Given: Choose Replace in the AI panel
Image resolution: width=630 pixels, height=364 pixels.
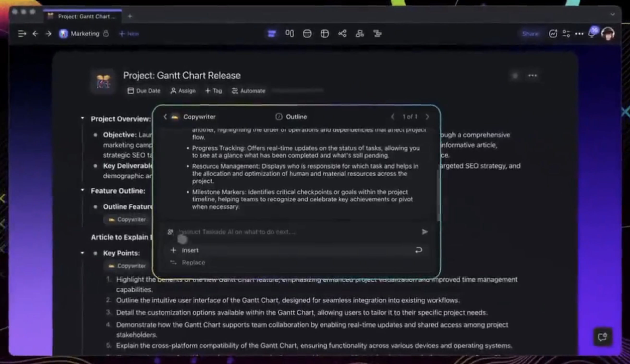Looking at the screenshot, I should tap(193, 262).
